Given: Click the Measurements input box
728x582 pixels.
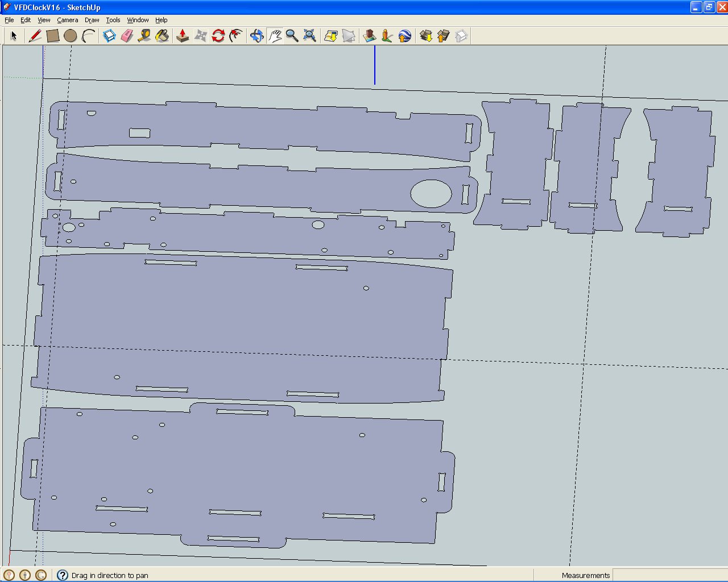Looking at the screenshot, I should [669, 575].
